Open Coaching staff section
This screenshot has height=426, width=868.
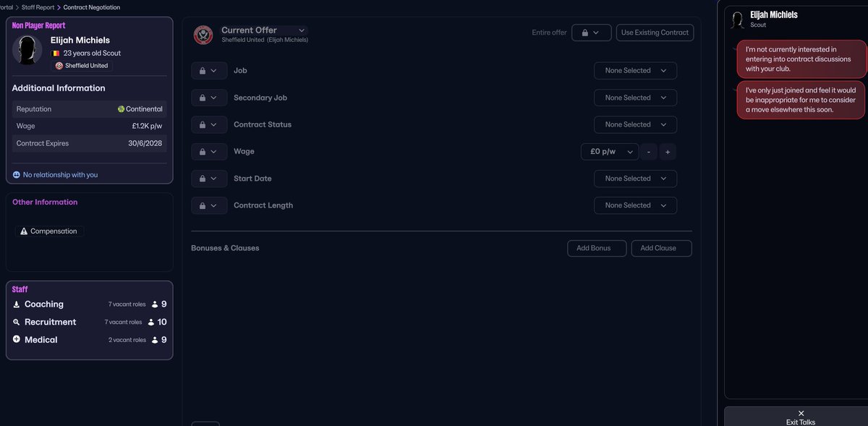pyautogui.click(x=89, y=304)
